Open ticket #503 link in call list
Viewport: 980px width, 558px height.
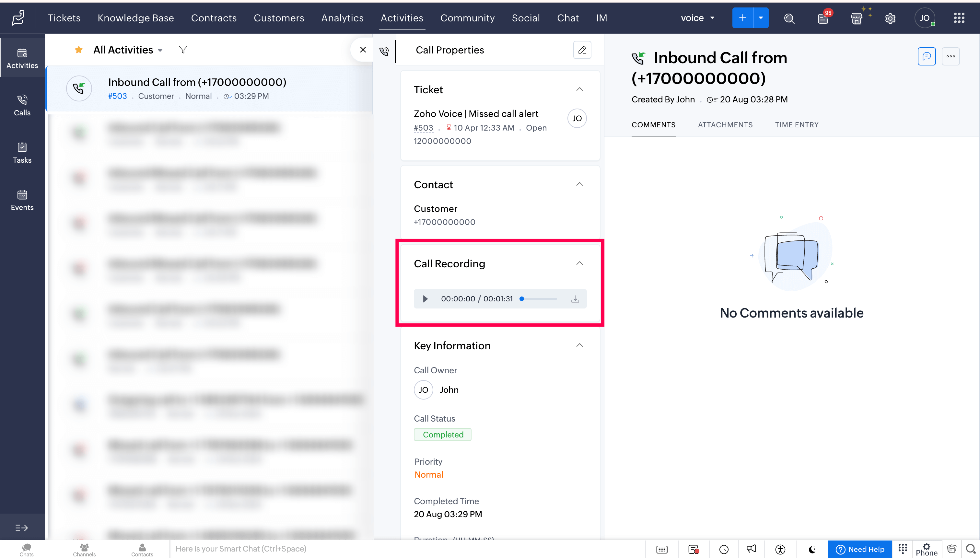[x=117, y=96]
